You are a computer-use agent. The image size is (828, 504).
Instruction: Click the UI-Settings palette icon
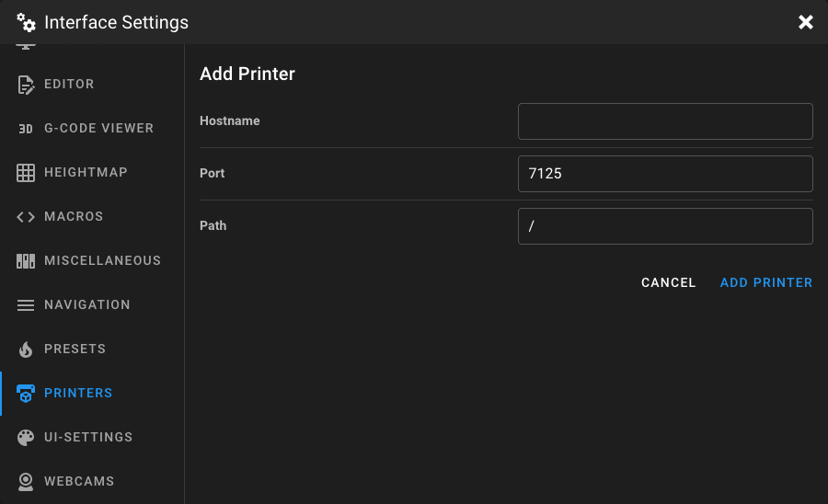[x=26, y=438]
